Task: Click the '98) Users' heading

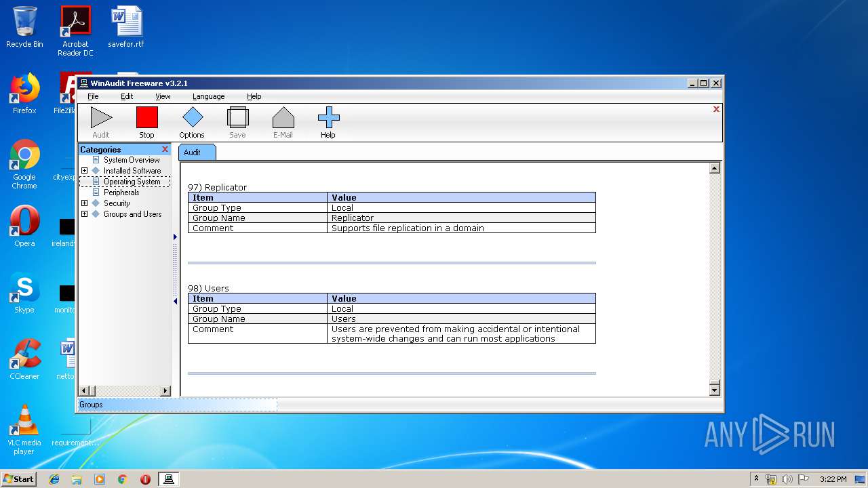Action: (x=208, y=288)
